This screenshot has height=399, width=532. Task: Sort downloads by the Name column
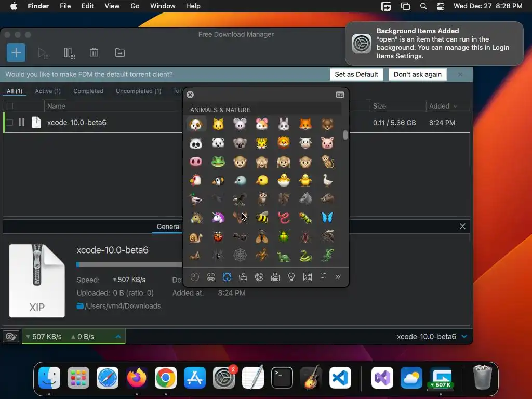tap(56, 106)
